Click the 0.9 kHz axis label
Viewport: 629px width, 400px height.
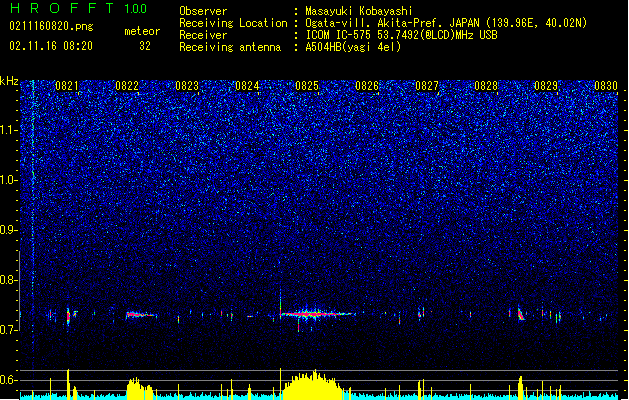[x=8, y=230]
